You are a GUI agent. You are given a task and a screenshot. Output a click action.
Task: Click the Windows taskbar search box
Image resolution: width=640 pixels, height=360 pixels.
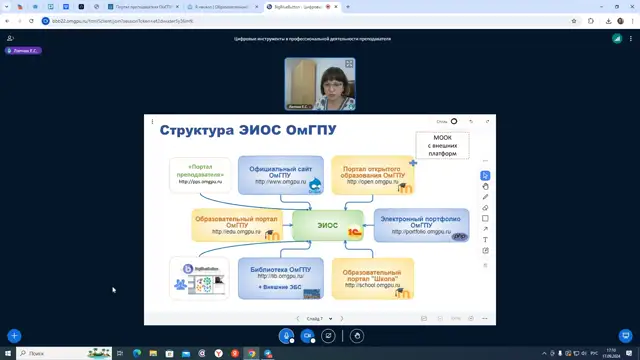pyautogui.click(x=64, y=353)
